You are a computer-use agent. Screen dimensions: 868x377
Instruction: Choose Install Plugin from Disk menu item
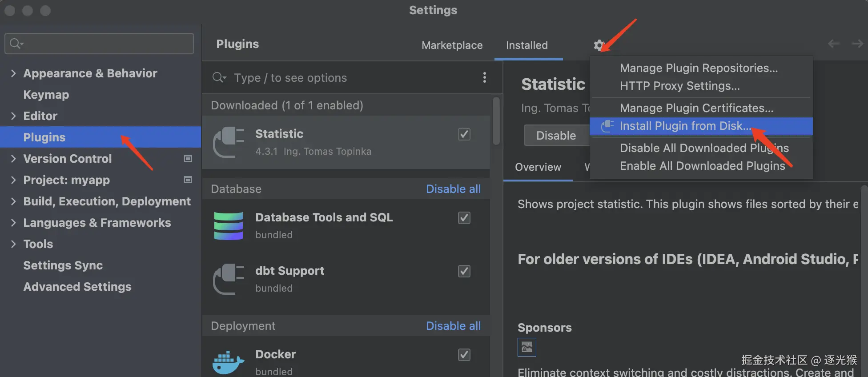[701, 126]
